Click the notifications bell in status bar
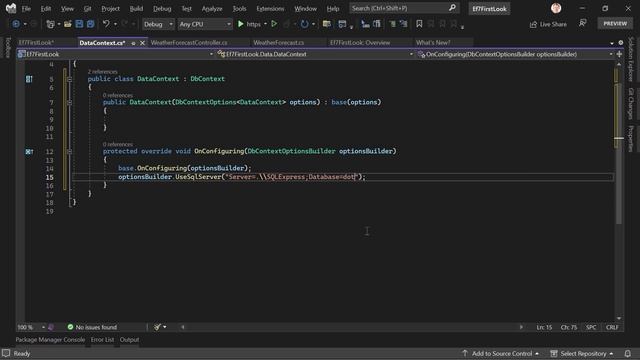Screen dimensions: 640x360 628,353
